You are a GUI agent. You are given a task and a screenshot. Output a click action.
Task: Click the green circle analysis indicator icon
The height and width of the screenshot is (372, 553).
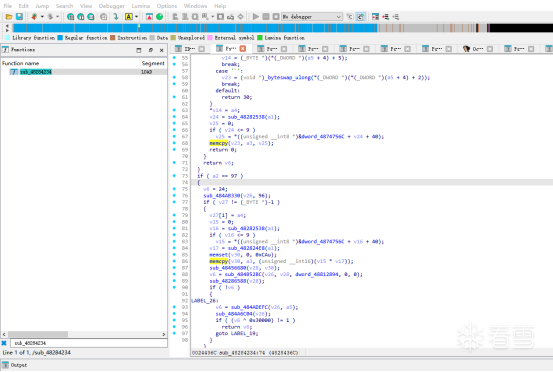point(159,17)
